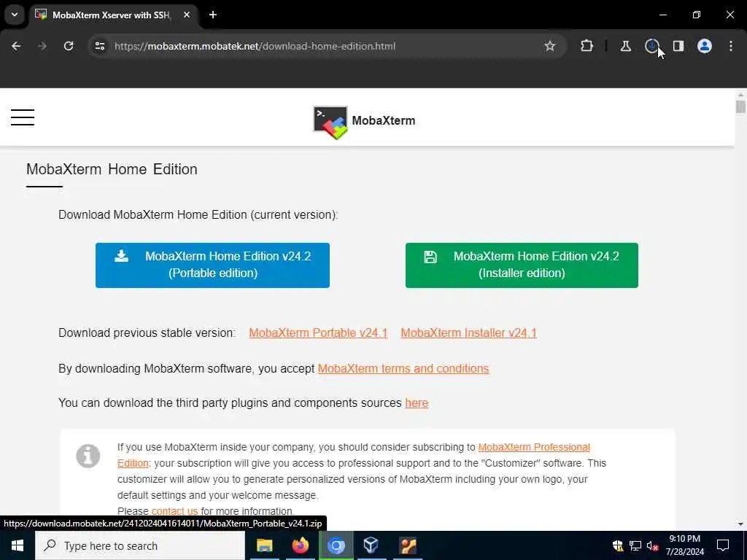The height and width of the screenshot is (560, 747).
Task: Click the muted volume tray icon
Action: coord(652,545)
